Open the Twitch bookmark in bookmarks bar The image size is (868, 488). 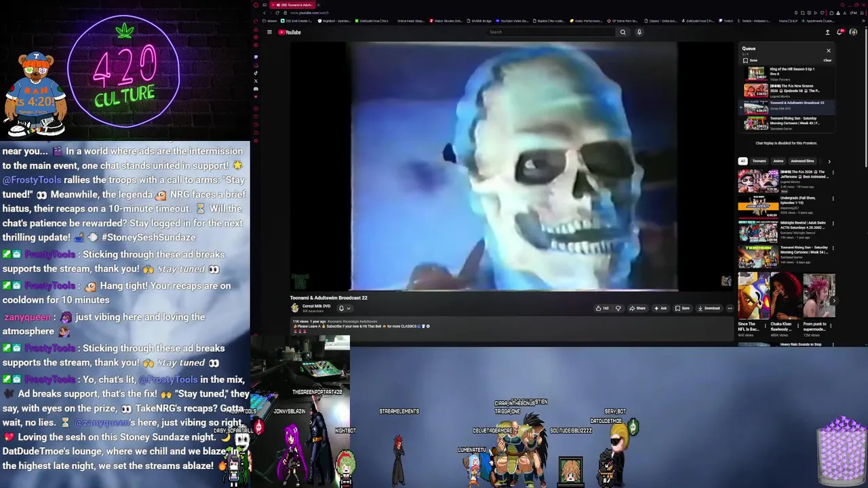pos(726,21)
